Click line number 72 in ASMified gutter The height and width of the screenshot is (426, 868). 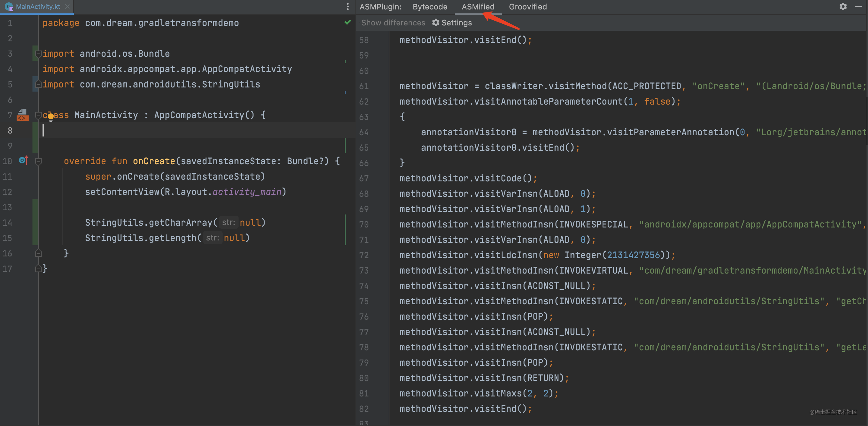(x=363, y=255)
